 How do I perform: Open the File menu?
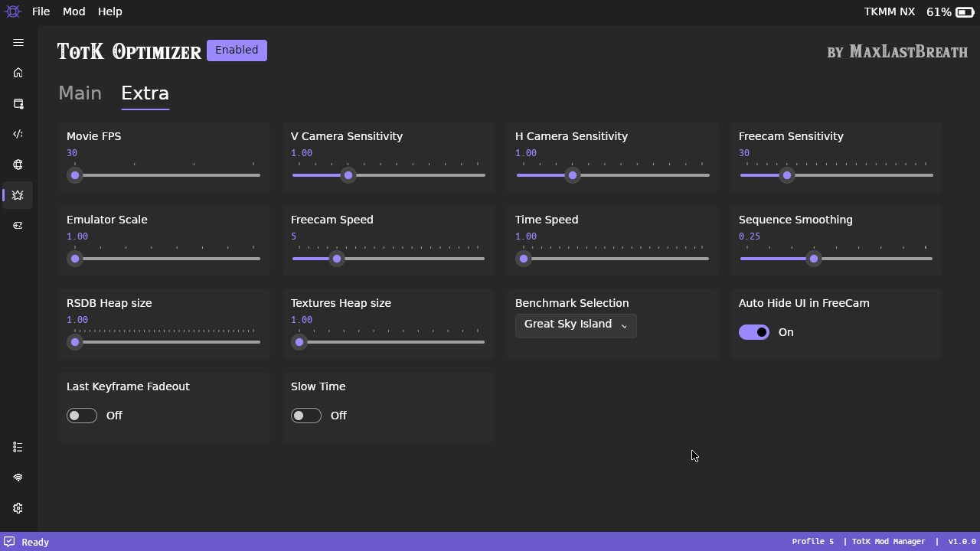(41, 11)
